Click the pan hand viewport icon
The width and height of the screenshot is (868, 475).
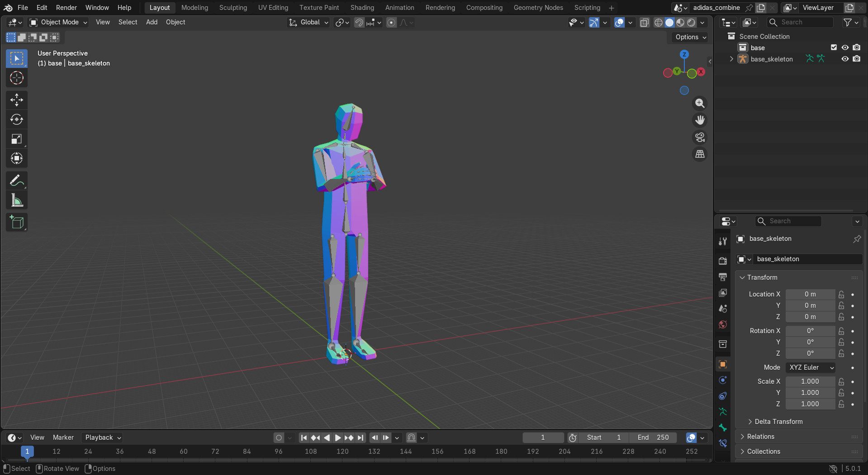coord(700,120)
